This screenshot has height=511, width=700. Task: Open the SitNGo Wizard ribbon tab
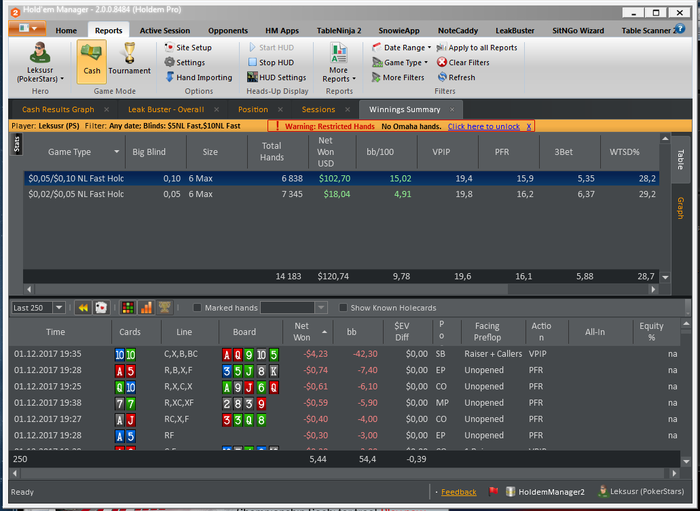coord(578,30)
